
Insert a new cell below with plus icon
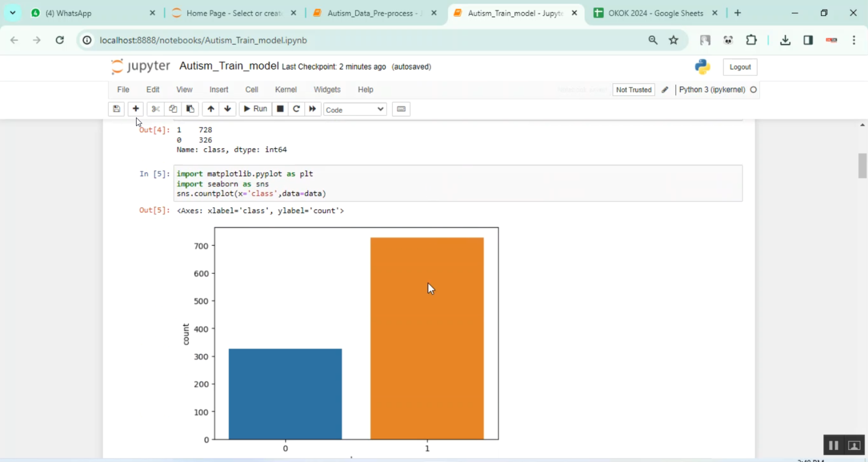pos(135,109)
